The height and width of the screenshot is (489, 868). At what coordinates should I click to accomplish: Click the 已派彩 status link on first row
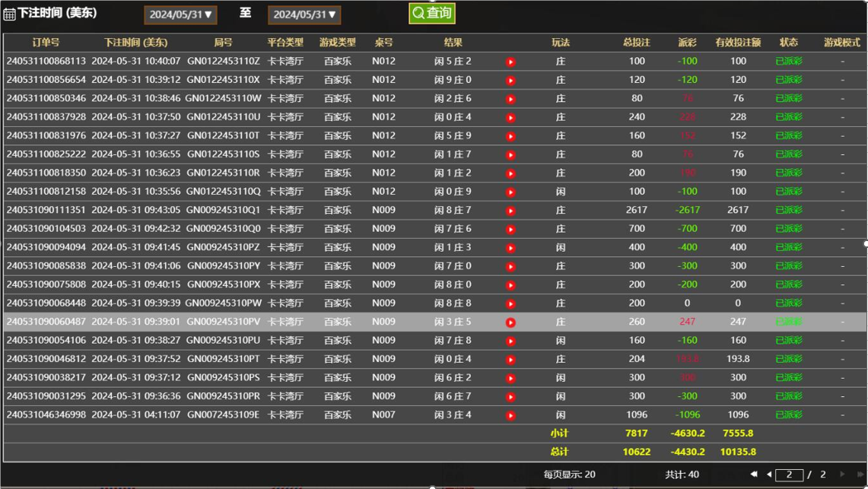pos(789,60)
